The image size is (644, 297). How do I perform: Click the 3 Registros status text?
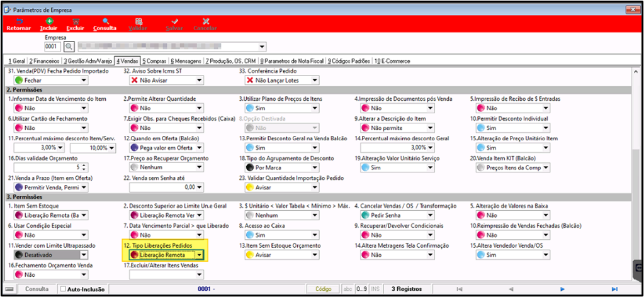(406, 289)
